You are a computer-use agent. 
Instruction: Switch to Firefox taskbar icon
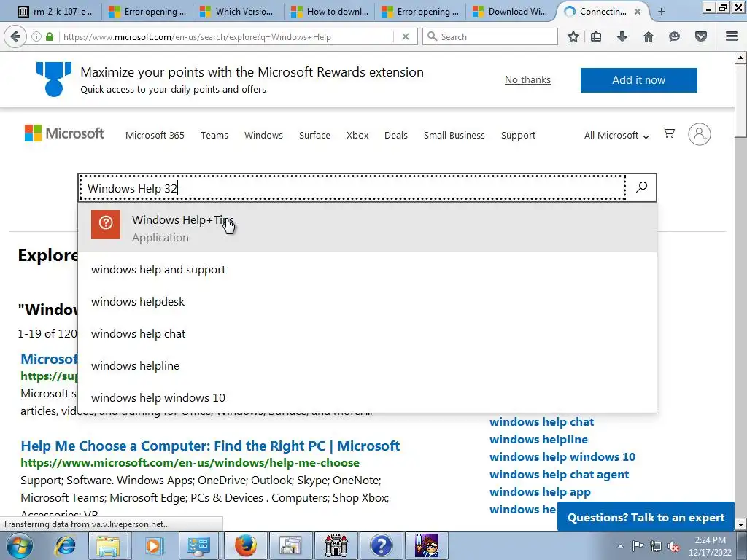click(245, 545)
